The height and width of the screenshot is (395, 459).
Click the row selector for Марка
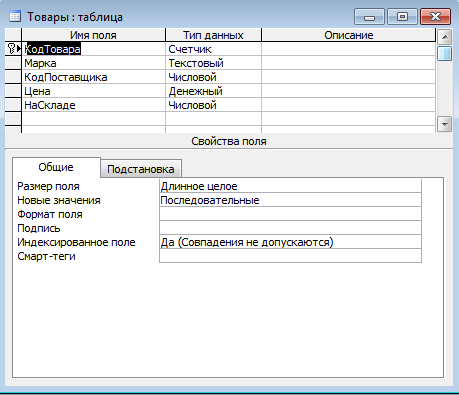(13, 63)
